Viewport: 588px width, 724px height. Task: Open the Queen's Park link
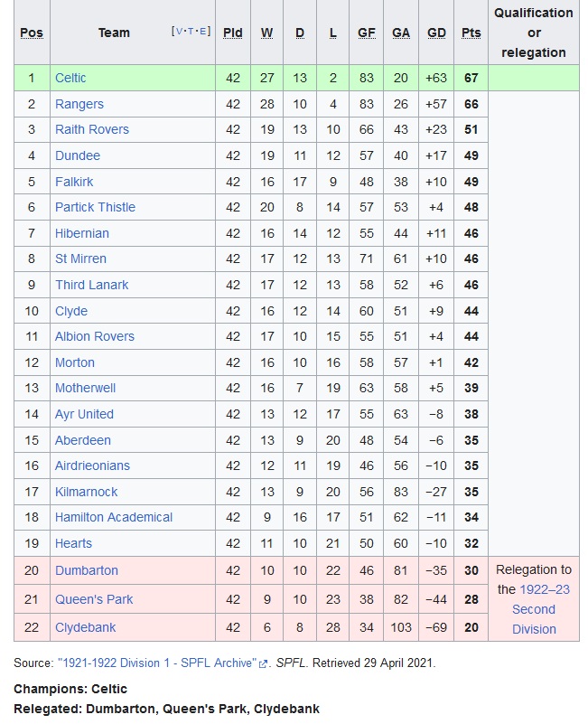[94, 600]
